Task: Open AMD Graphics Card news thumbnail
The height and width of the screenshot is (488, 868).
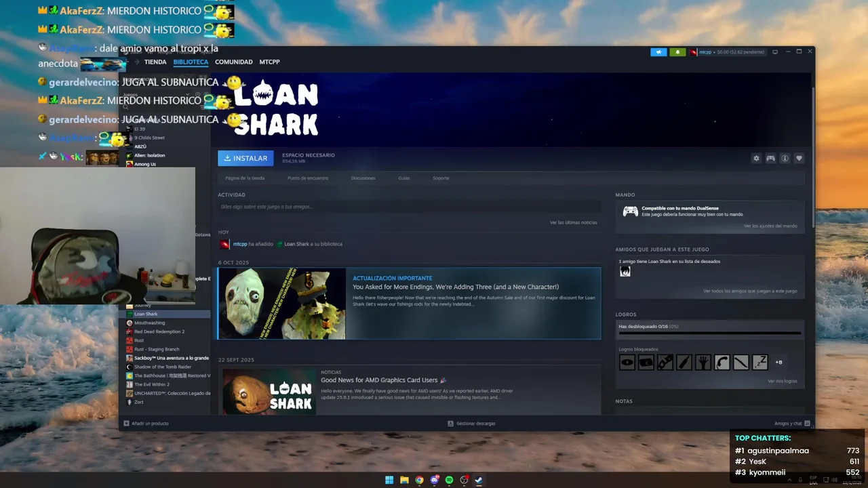Action: point(269,390)
